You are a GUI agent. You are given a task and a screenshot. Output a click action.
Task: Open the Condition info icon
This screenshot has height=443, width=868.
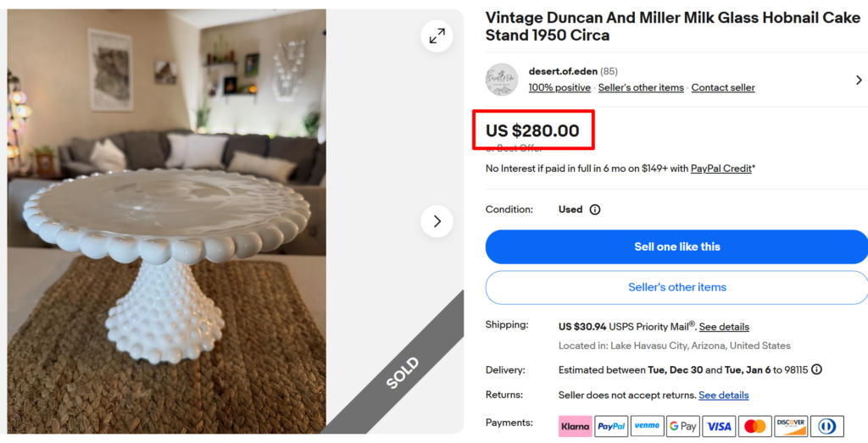(595, 209)
